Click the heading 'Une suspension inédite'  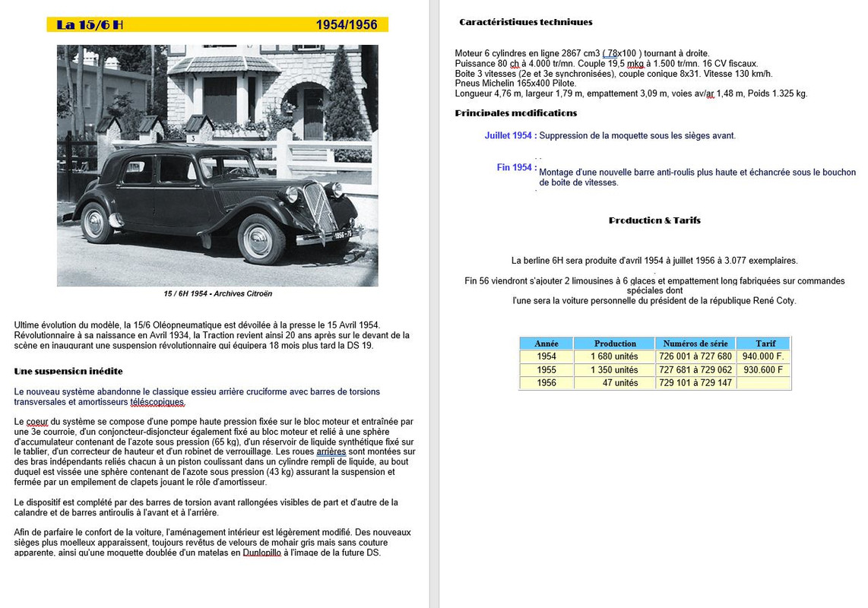pyautogui.click(x=68, y=371)
